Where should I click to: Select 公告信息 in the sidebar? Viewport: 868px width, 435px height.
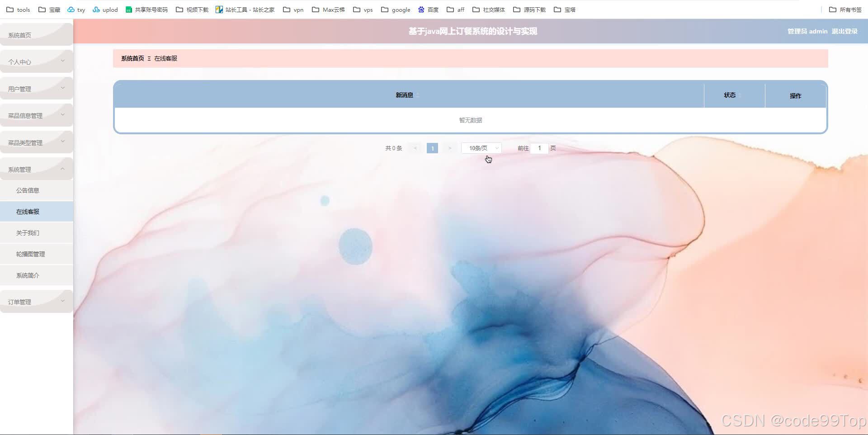pyautogui.click(x=28, y=190)
